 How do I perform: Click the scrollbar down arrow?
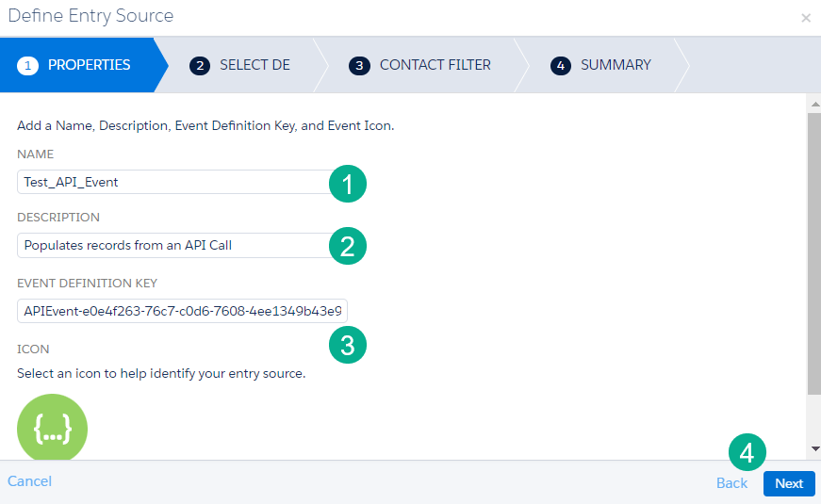[x=813, y=449]
